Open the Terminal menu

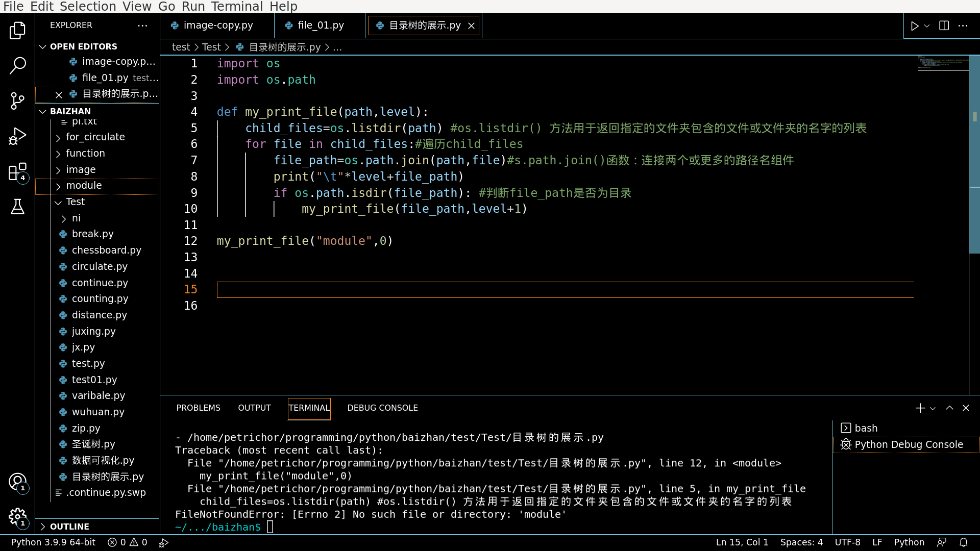[x=237, y=6]
